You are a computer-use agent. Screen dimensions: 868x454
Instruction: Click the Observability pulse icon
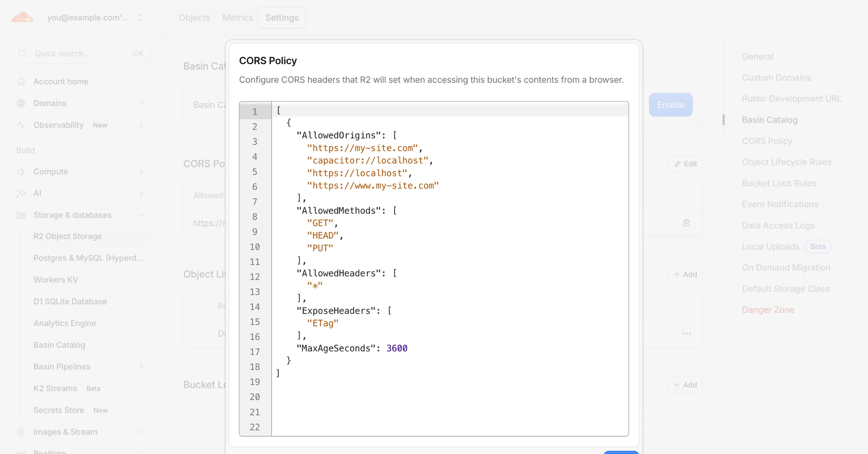tap(21, 125)
